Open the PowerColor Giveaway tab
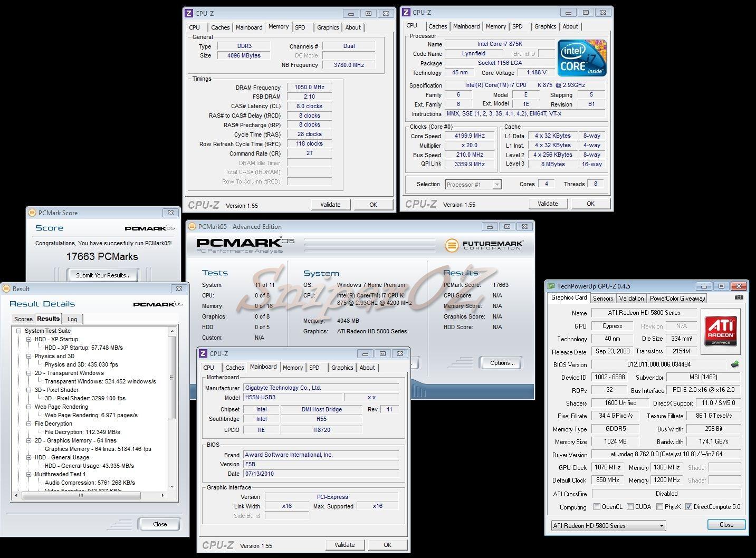The height and width of the screenshot is (558, 756). coord(677,299)
